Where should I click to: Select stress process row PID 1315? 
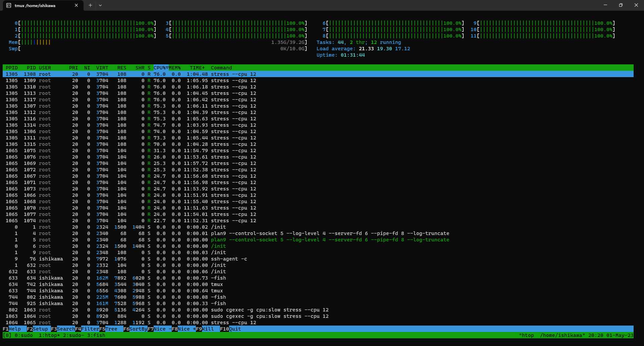[318, 144]
